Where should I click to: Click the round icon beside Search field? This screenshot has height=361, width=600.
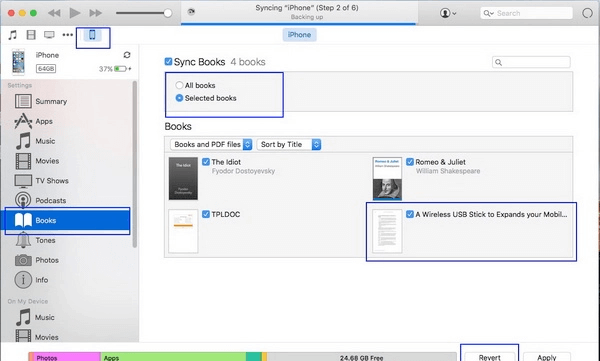[x=587, y=13]
